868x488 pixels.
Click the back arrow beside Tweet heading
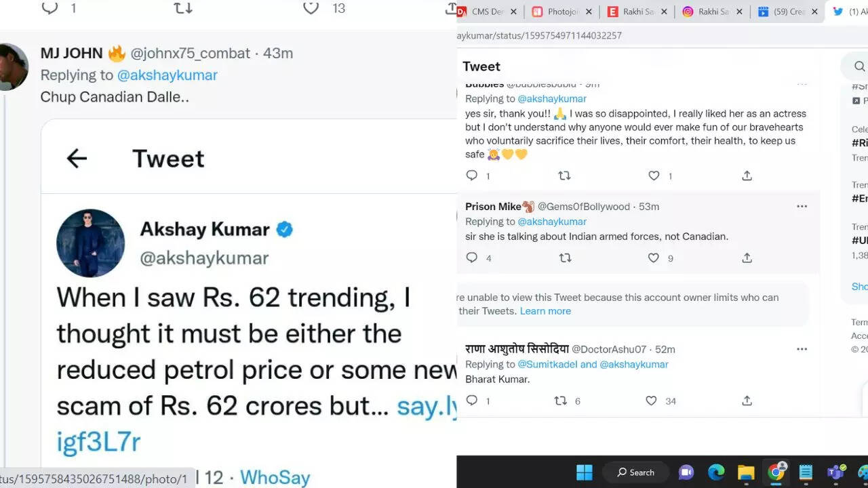pyautogui.click(x=77, y=159)
